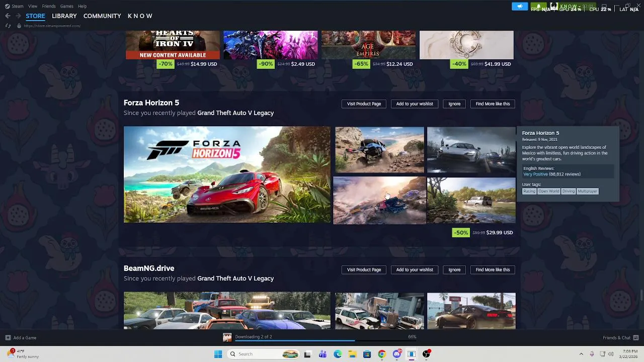Open the Friends menu
Image resolution: width=644 pixels, height=362 pixels.
[49, 6]
